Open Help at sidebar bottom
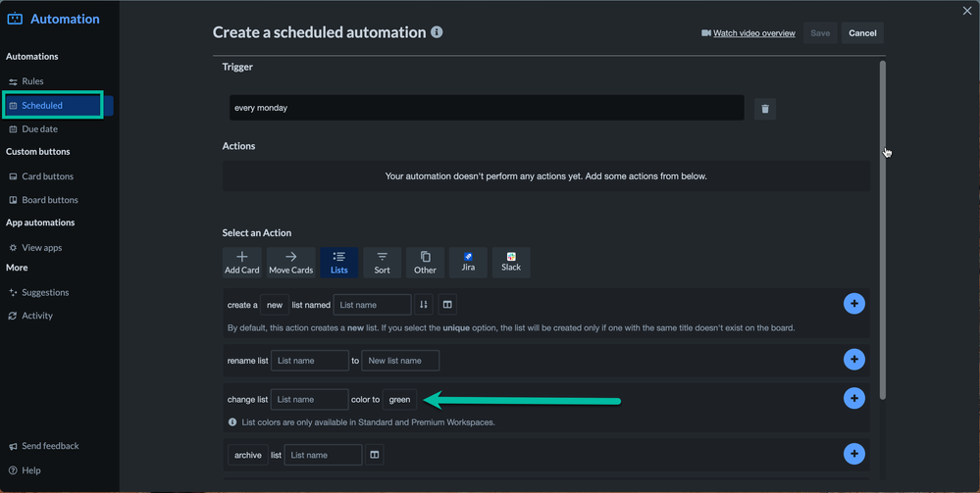980x493 pixels. (x=25, y=470)
